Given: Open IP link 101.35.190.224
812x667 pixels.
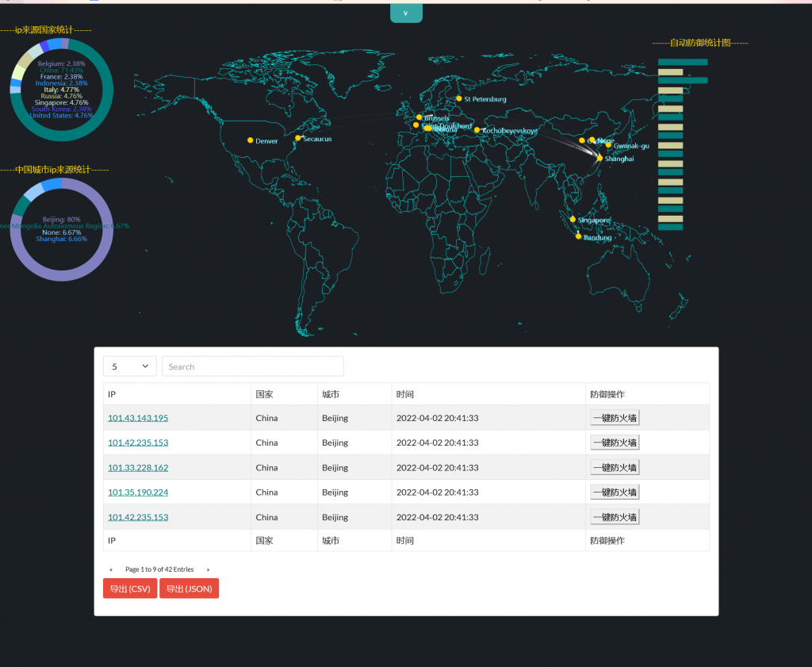Looking at the screenshot, I should [x=138, y=493].
